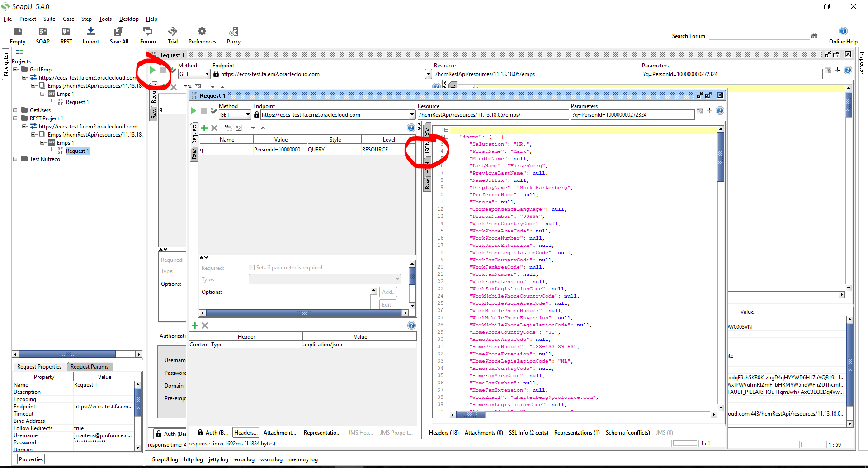Cancel request in the back Request 1 window
The image size is (868, 468).
(163, 70)
